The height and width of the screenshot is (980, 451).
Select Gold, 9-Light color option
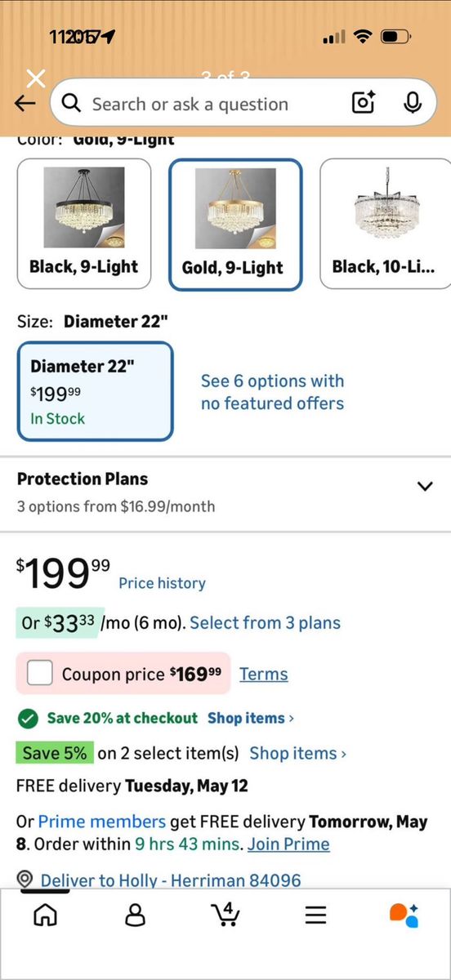(235, 224)
